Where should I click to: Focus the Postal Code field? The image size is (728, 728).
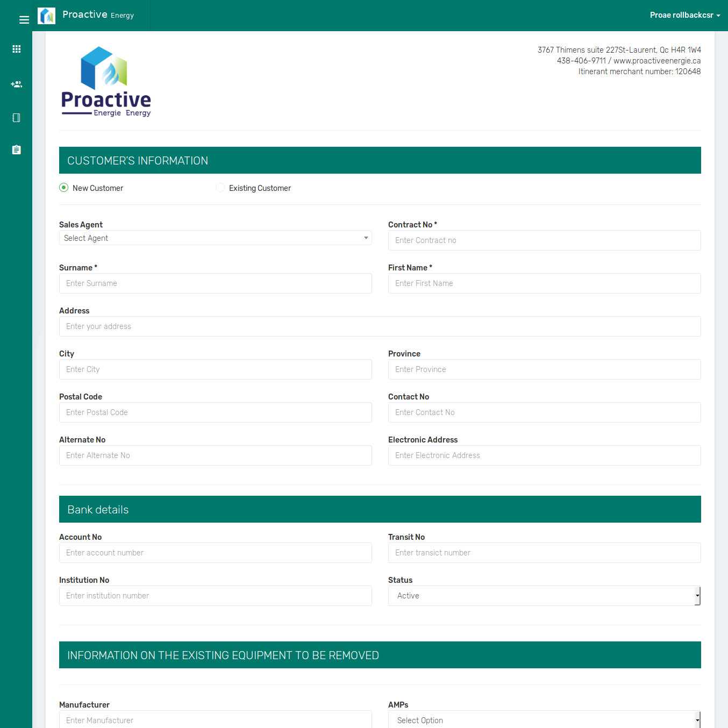coord(216,412)
